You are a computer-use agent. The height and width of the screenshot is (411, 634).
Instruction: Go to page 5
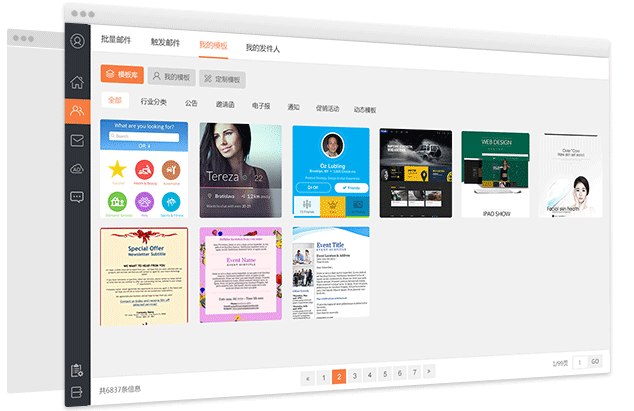385,374
